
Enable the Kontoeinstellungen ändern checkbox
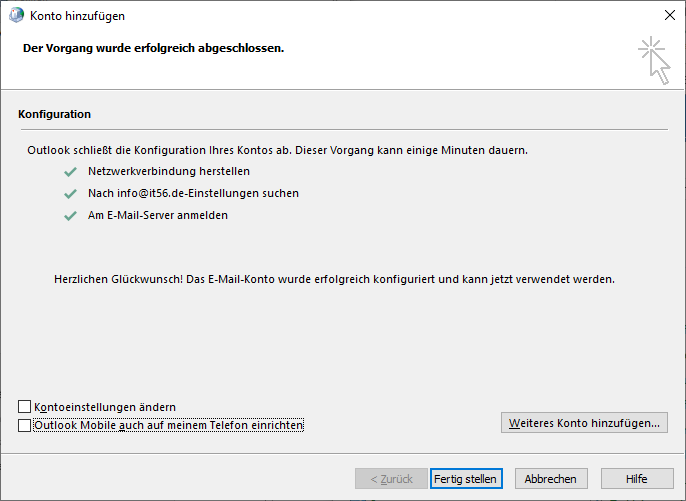pyautogui.click(x=24, y=406)
